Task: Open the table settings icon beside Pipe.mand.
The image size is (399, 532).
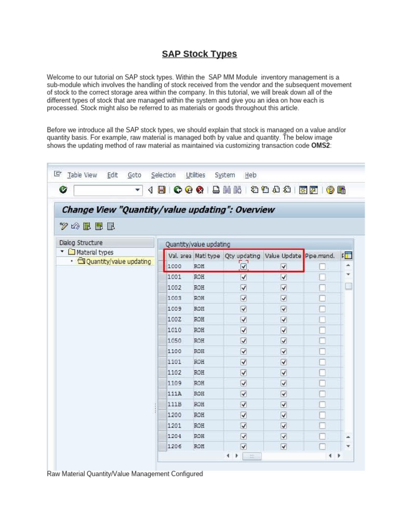Action: pyautogui.click(x=348, y=256)
